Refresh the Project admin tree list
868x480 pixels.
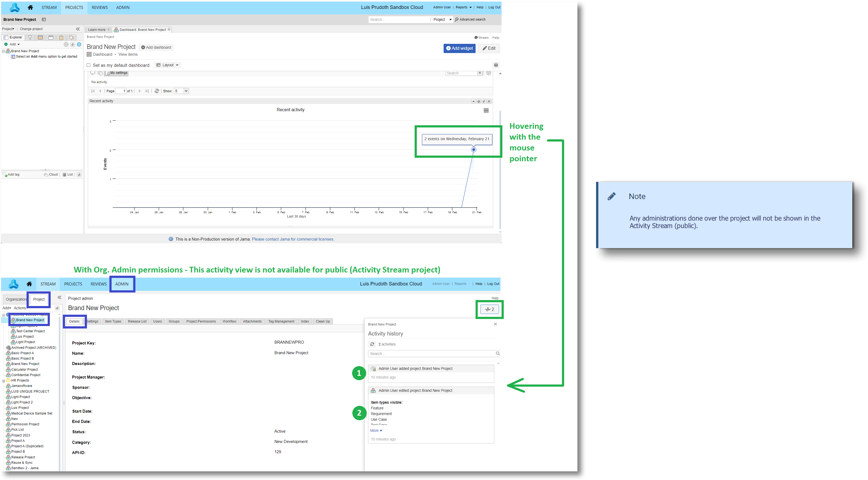tap(57, 308)
